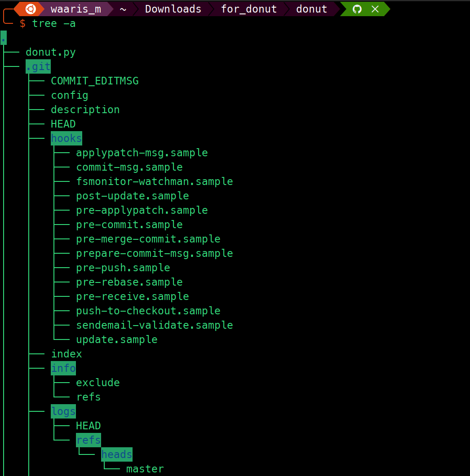Click the master file entry
This screenshot has height=476, width=470.
(x=145, y=469)
